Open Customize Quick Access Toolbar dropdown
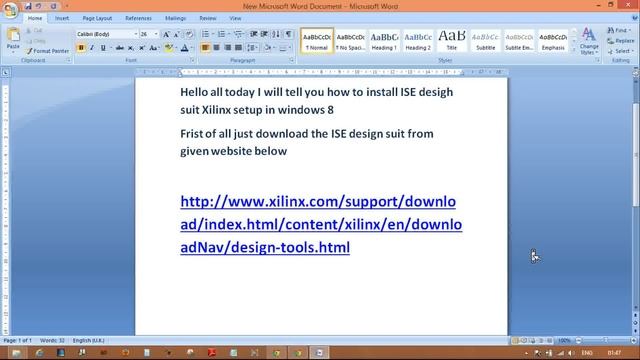640x360 pixels. point(67,6)
